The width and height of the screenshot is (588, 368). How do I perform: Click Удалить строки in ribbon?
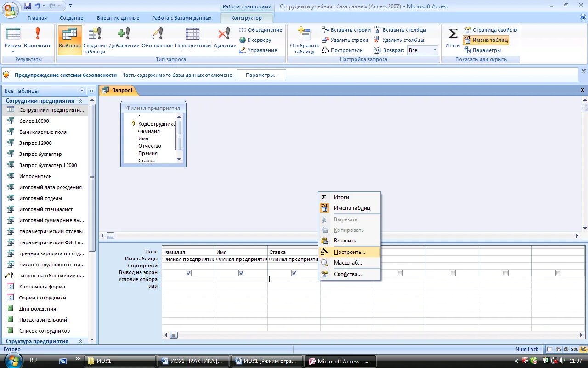pyautogui.click(x=345, y=40)
